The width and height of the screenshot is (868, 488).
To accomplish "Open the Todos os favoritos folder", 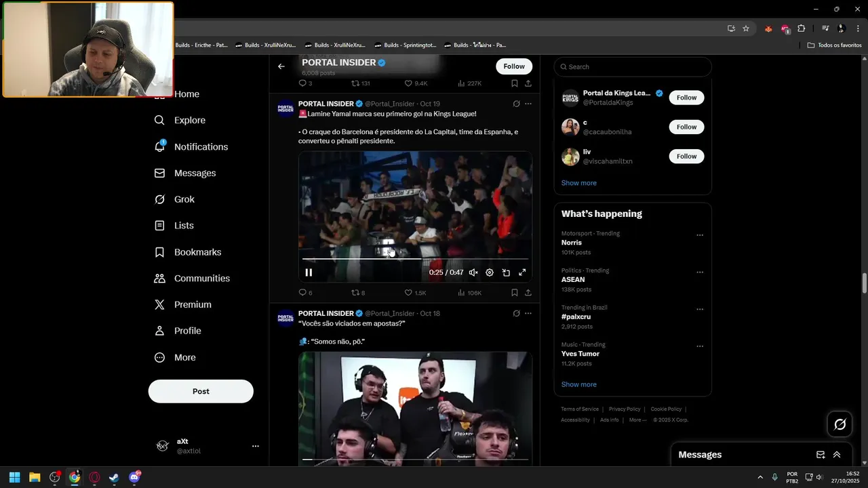I will [835, 45].
